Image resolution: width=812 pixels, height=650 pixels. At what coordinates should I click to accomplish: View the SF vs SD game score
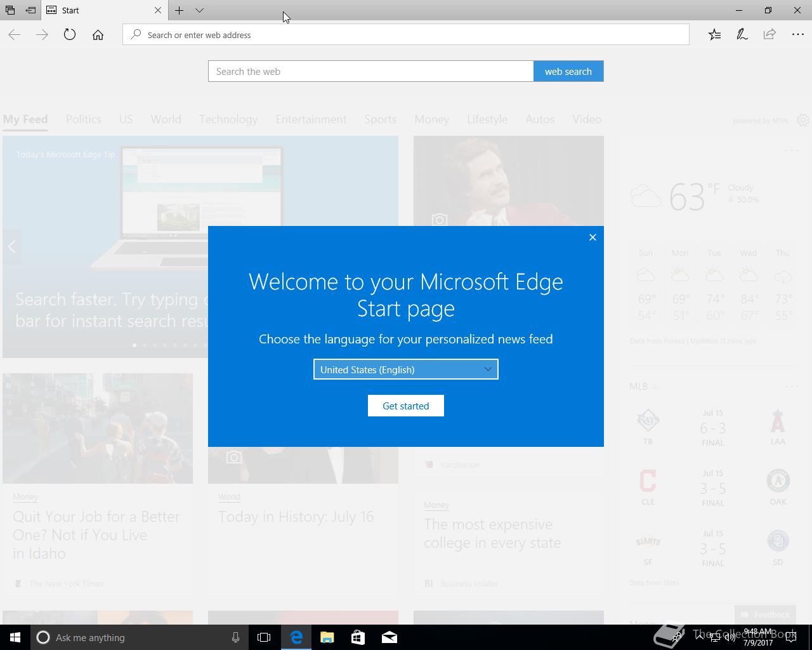[x=713, y=548]
